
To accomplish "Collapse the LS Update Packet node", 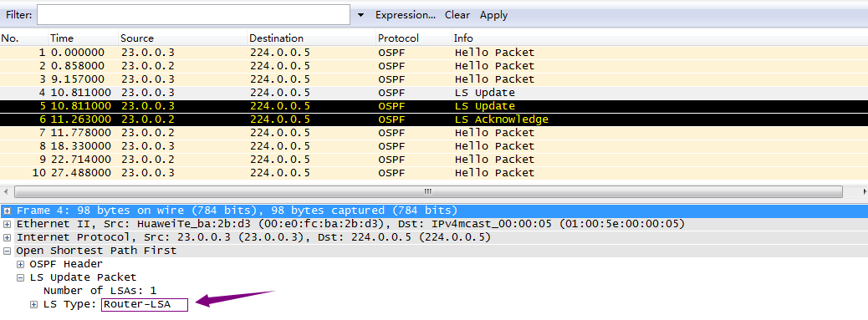I will (x=20, y=277).
